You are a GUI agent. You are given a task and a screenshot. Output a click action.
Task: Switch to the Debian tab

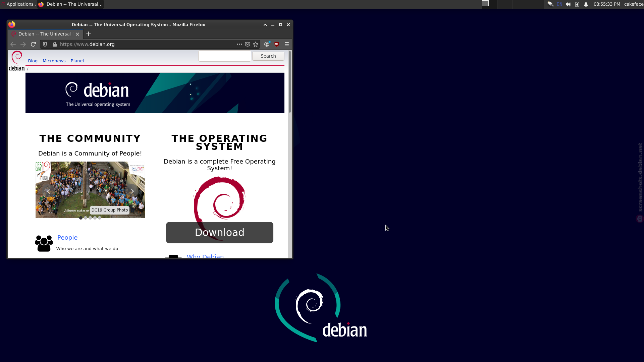point(45,34)
